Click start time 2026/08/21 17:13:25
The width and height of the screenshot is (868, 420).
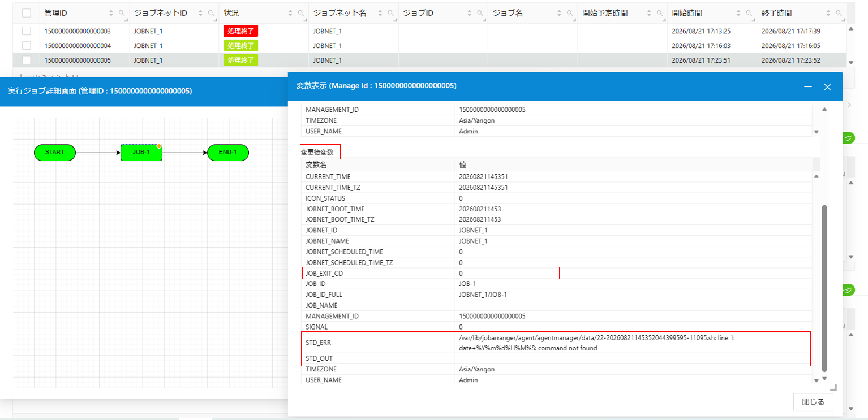(x=701, y=31)
